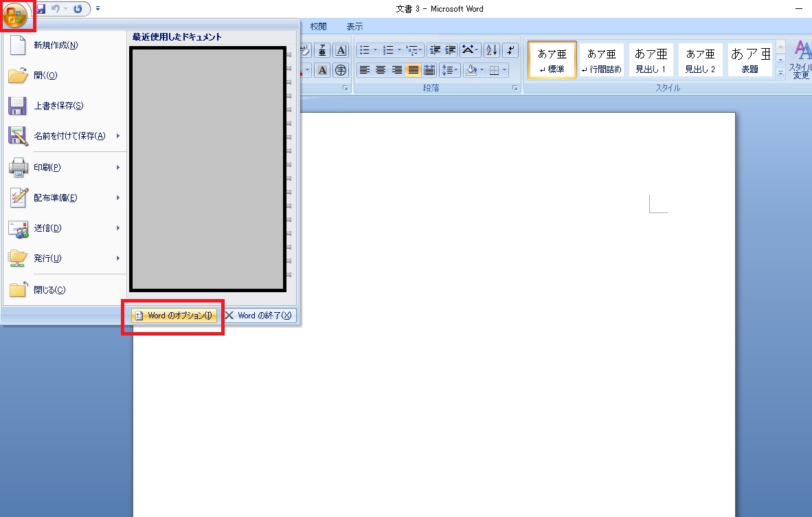The width and height of the screenshot is (812, 517).
Task: Click the Borders icon
Action: pos(495,70)
